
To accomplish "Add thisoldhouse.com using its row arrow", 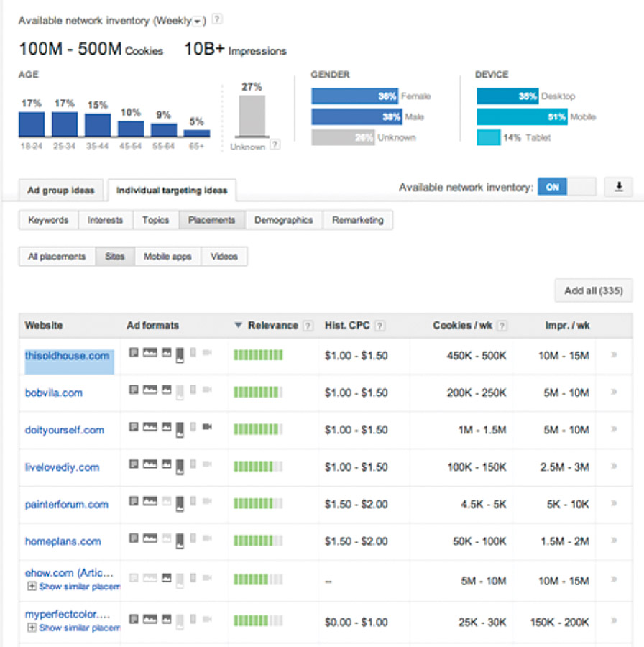I will [614, 355].
